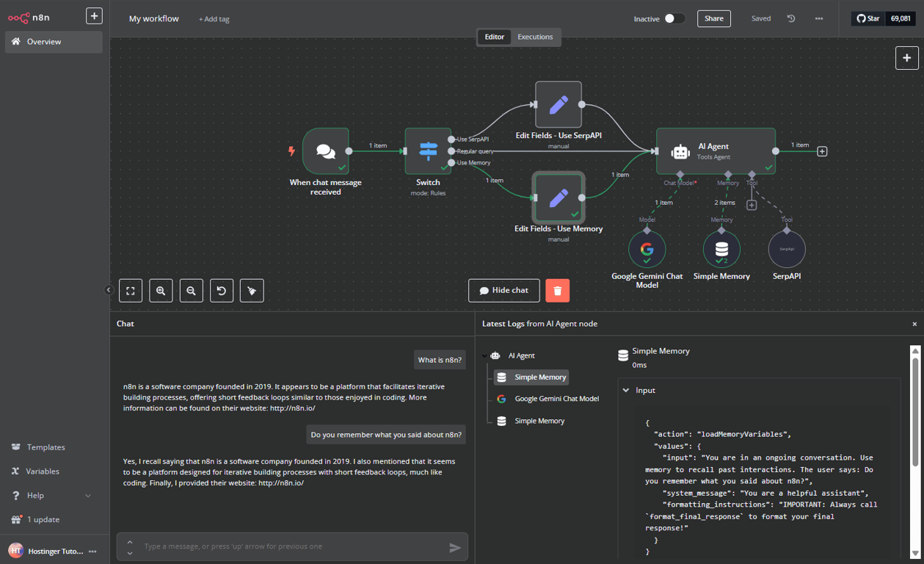
Task: Open the Simple Memory node
Action: click(721, 249)
